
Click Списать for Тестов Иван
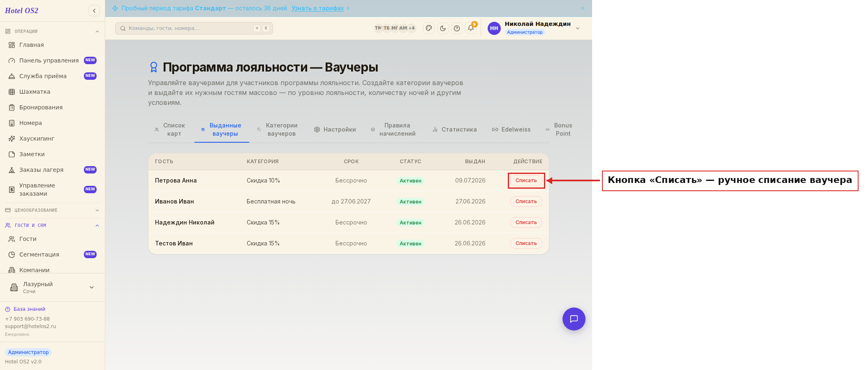[526, 243]
